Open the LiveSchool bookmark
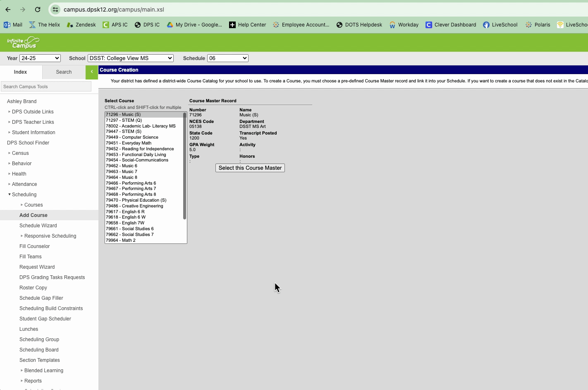Viewport: 588px width, 390px height. tap(500, 25)
